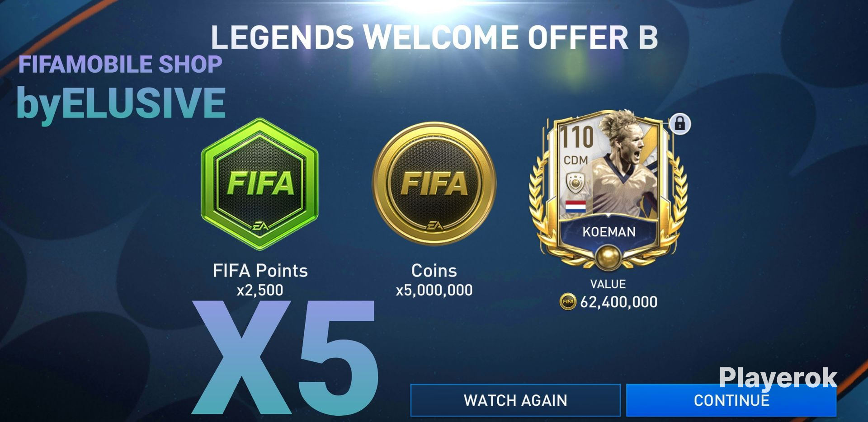
Task: Tap the FIFA Points x2,500 label
Action: point(260,280)
